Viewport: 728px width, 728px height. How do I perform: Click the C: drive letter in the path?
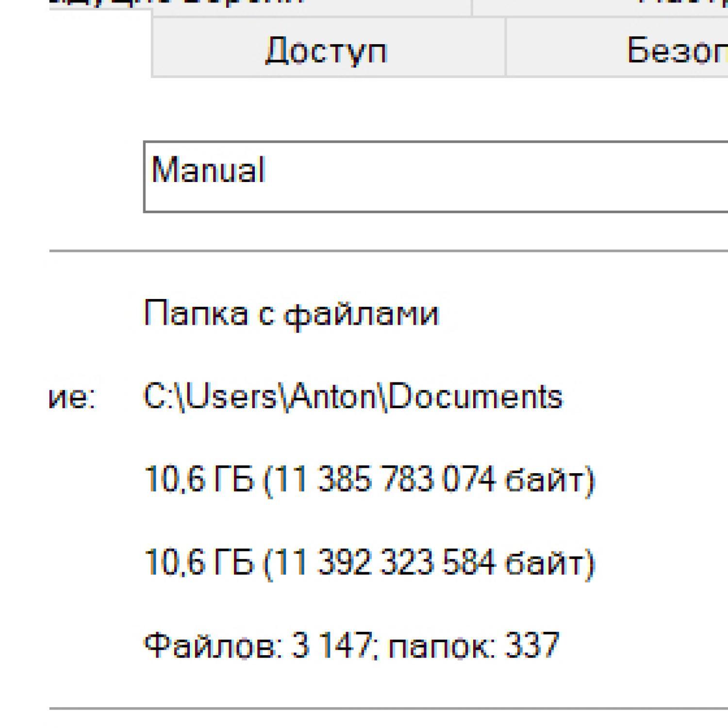click(x=158, y=397)
